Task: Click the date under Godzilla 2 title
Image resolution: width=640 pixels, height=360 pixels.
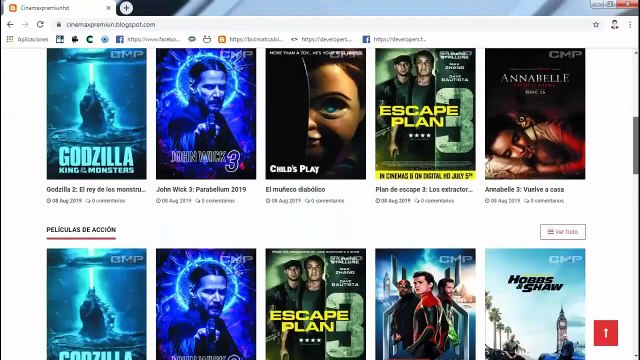Action: pyautogui.click(x=64, y=201)
